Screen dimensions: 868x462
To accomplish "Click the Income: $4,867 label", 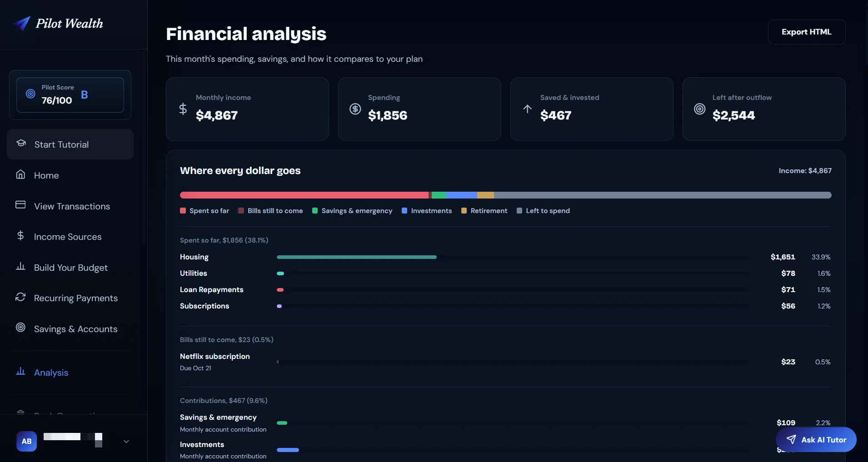I will click(x=805, y=171).
